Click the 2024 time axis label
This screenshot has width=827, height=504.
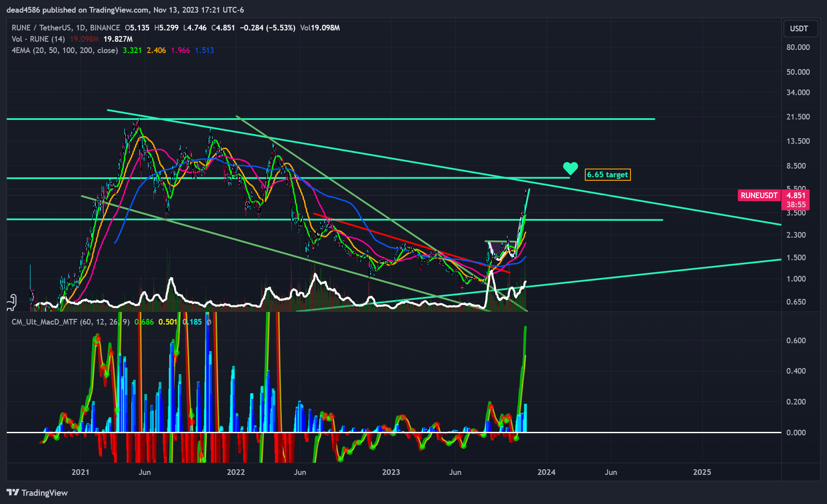click(x=546, y=472)
